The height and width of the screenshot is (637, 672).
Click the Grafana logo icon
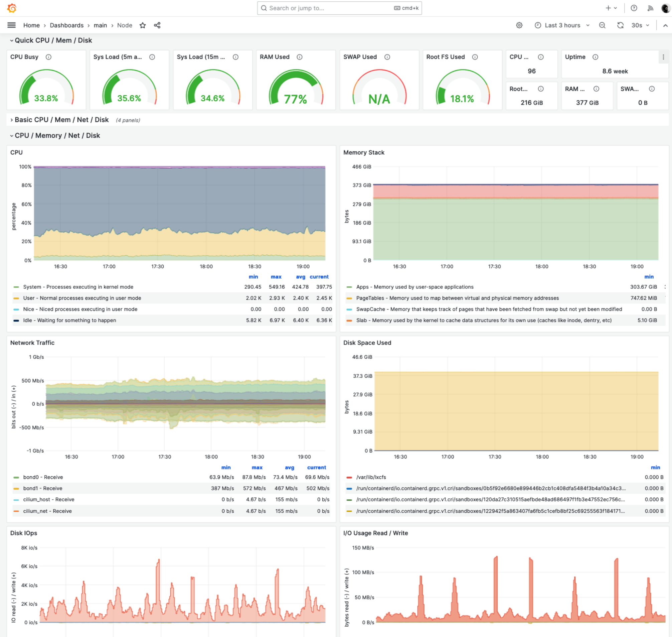[x=12, y=8]
